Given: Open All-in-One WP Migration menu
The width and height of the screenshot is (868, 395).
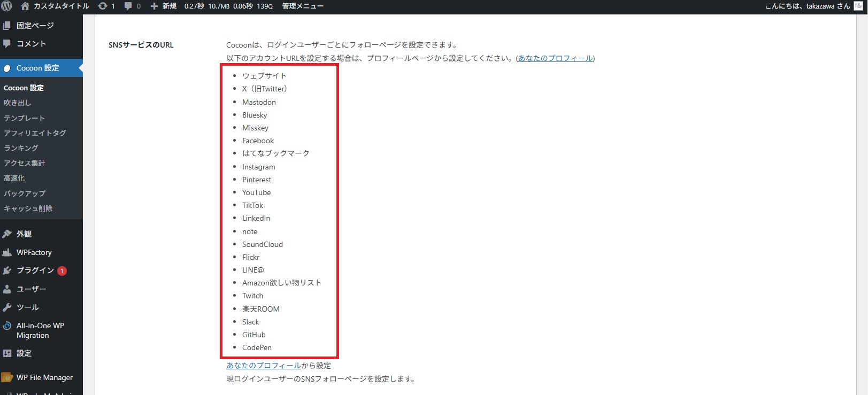Looking at the screenshot, I should click(41, 330).
